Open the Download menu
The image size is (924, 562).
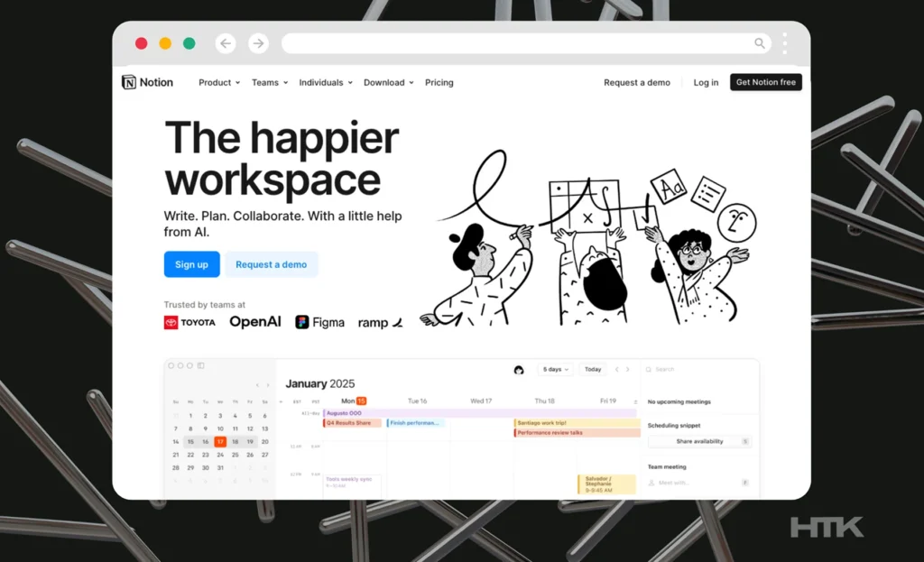point(388,82)
